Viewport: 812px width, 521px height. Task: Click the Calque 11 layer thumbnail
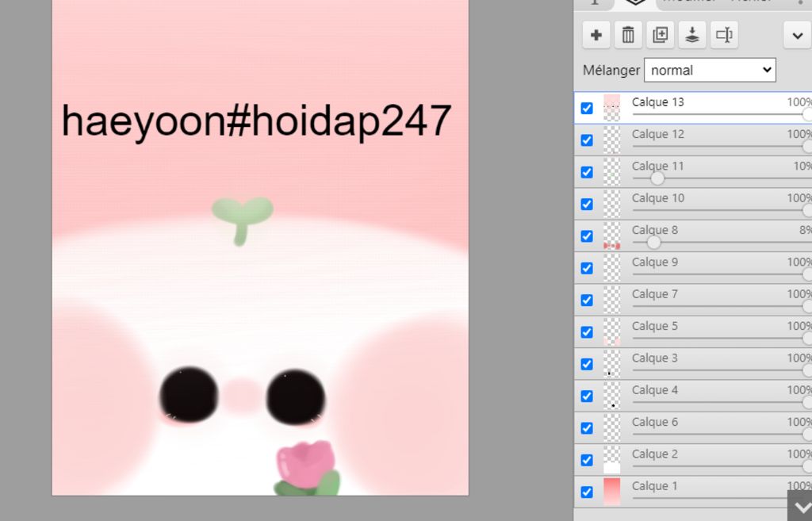pos(611,172)
